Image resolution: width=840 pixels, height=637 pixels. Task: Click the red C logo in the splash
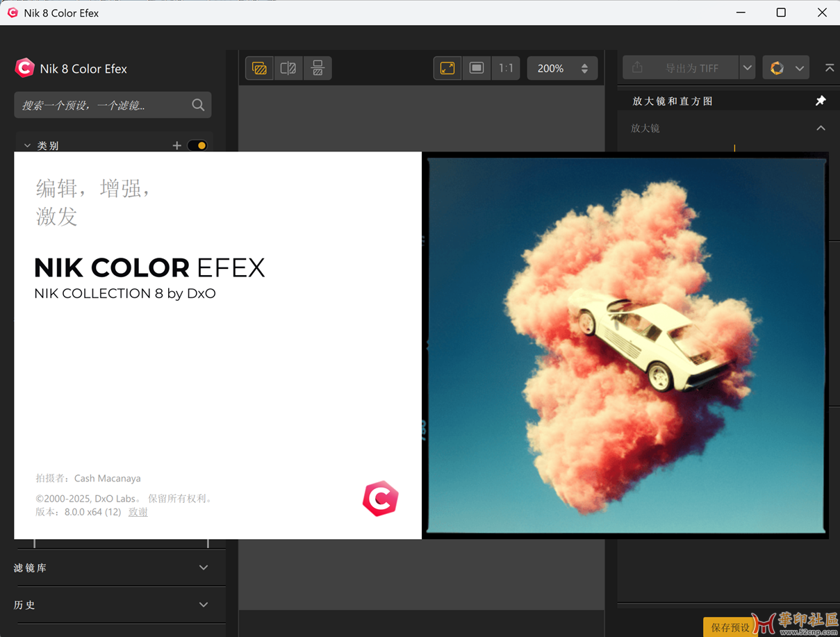point(381,498)
